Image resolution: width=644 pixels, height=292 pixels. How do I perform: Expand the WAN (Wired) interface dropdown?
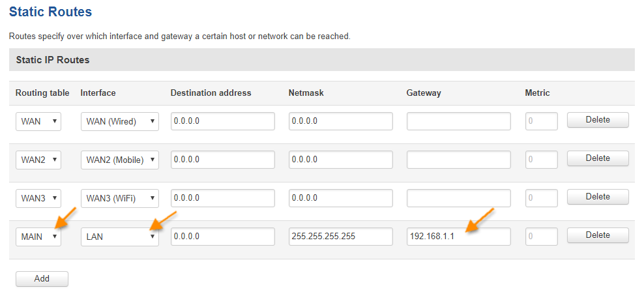pos(119,121)
